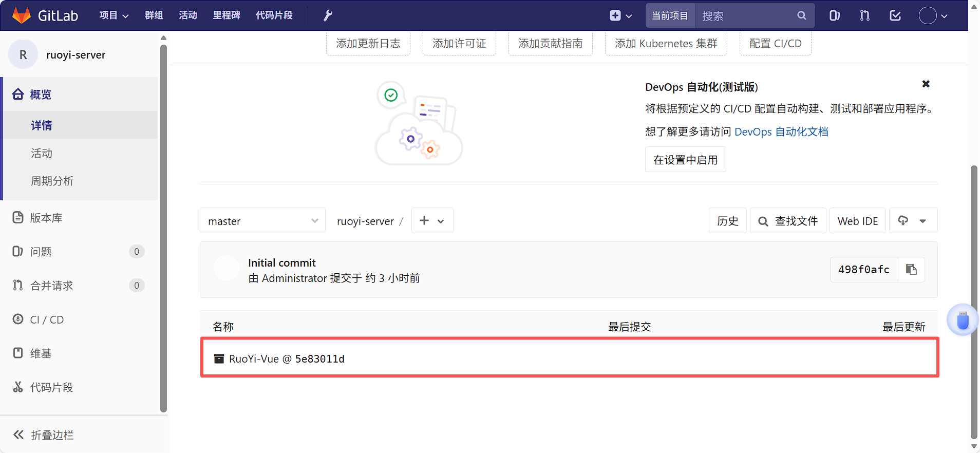Screen dimensions: 980x453
Task: Open the 里程碑 navbar item
Action: [227, 15]
